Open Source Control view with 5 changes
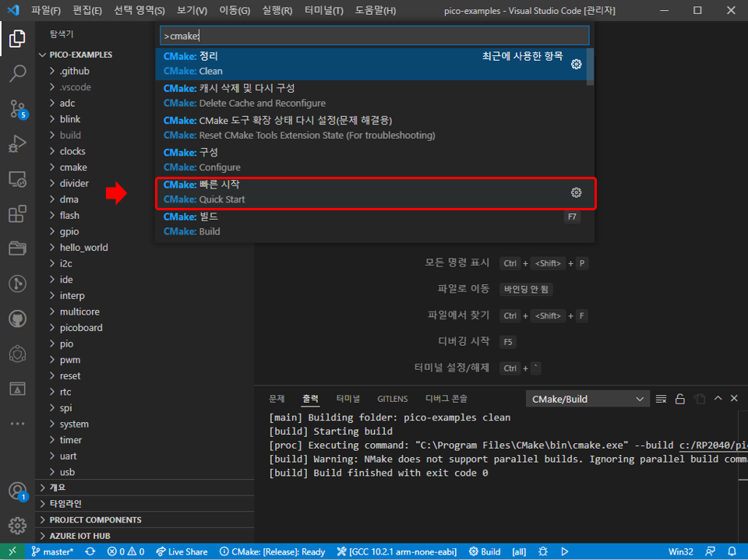 (x=18, y=109)
